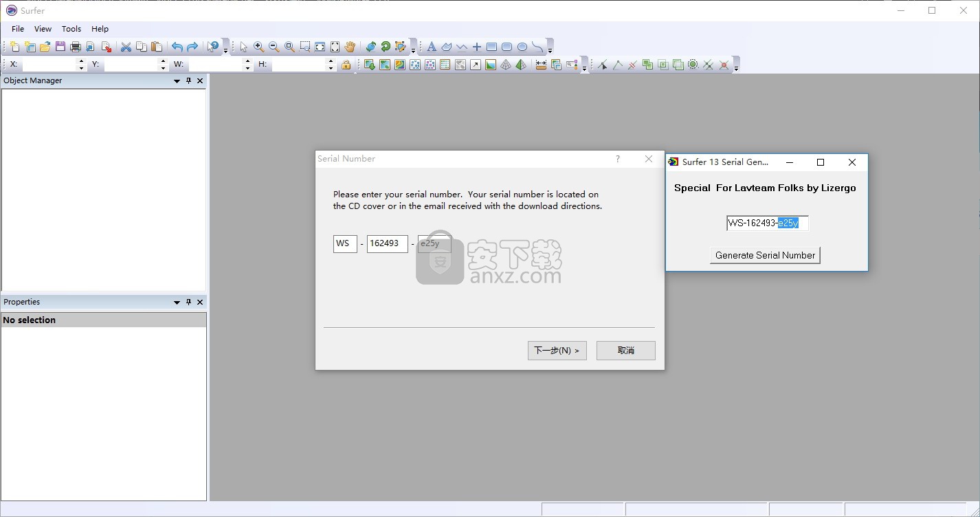Close the Properties panel
This screenshot has width=980, height=517.
[200, 302]
